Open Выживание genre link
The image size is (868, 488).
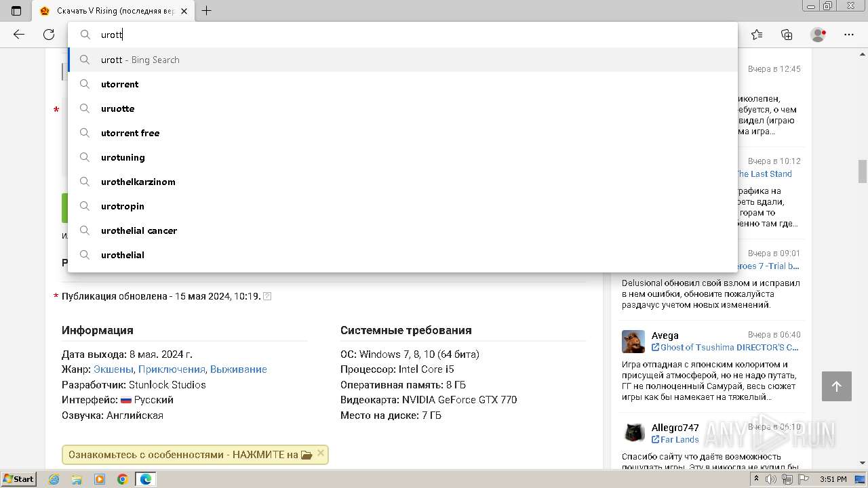[x=239, y=369]
